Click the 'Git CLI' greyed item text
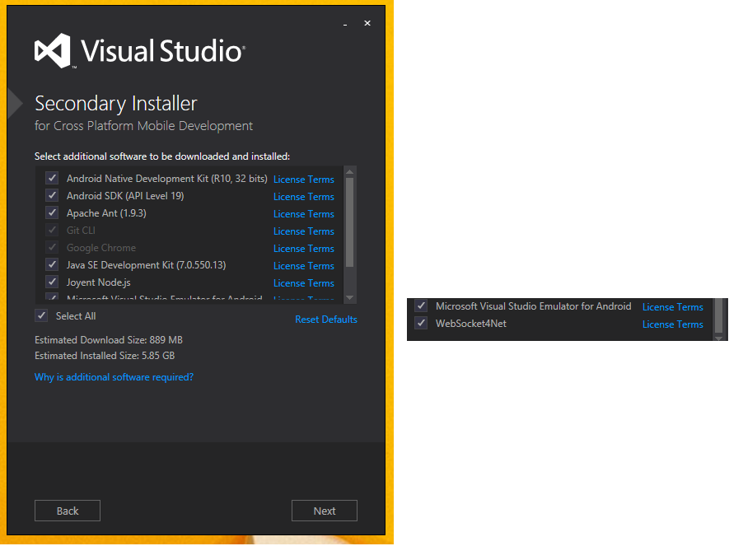 81,231
